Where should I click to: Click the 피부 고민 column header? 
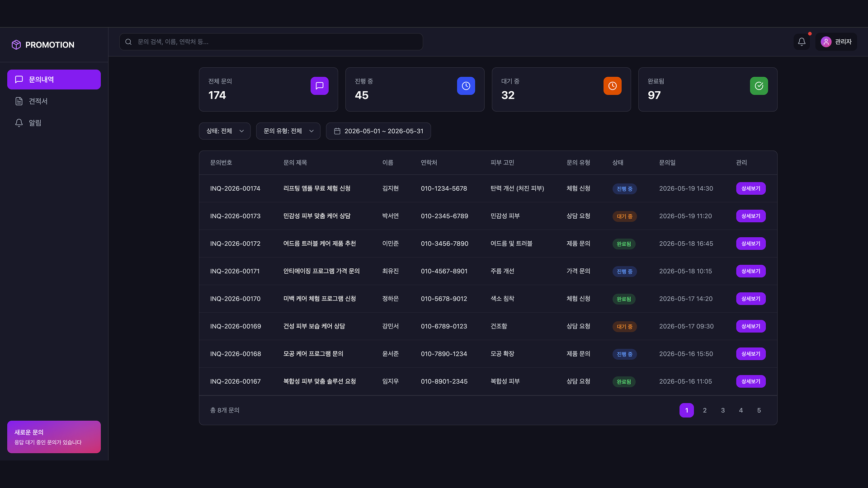(502, 163)
